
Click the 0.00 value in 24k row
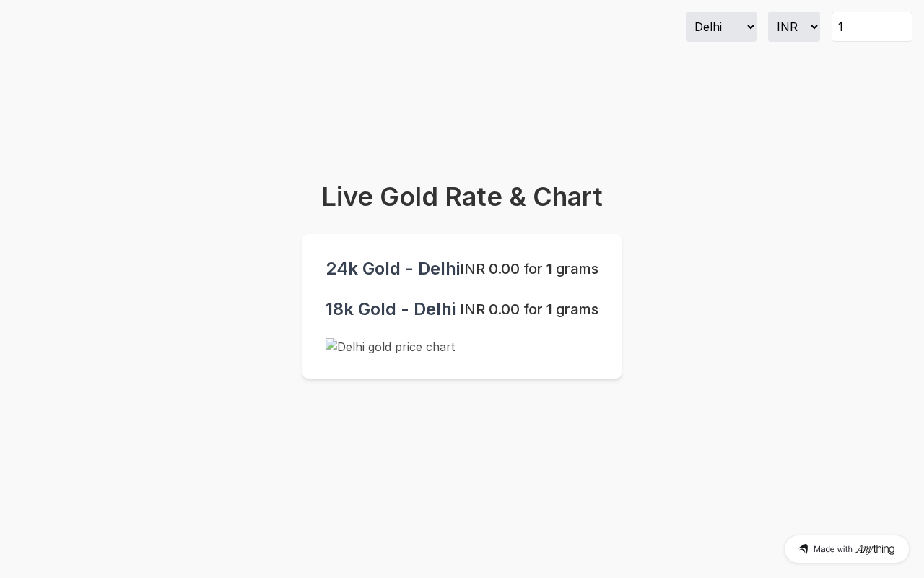[x=504, y=269]
